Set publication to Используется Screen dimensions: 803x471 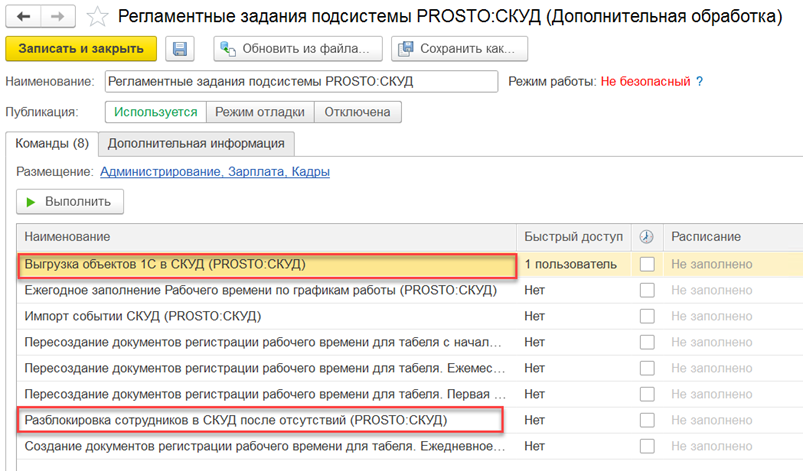pos(156,113)
